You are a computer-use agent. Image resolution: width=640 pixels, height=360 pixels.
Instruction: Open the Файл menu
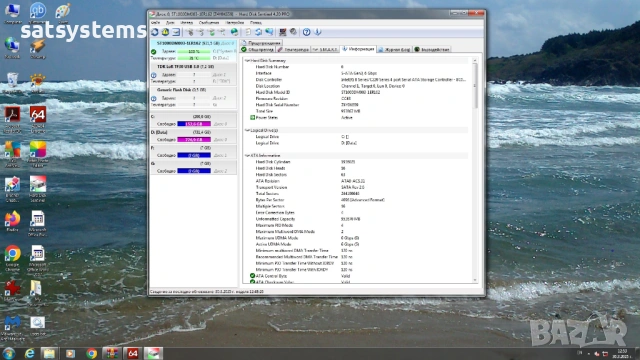pos(156,22)
